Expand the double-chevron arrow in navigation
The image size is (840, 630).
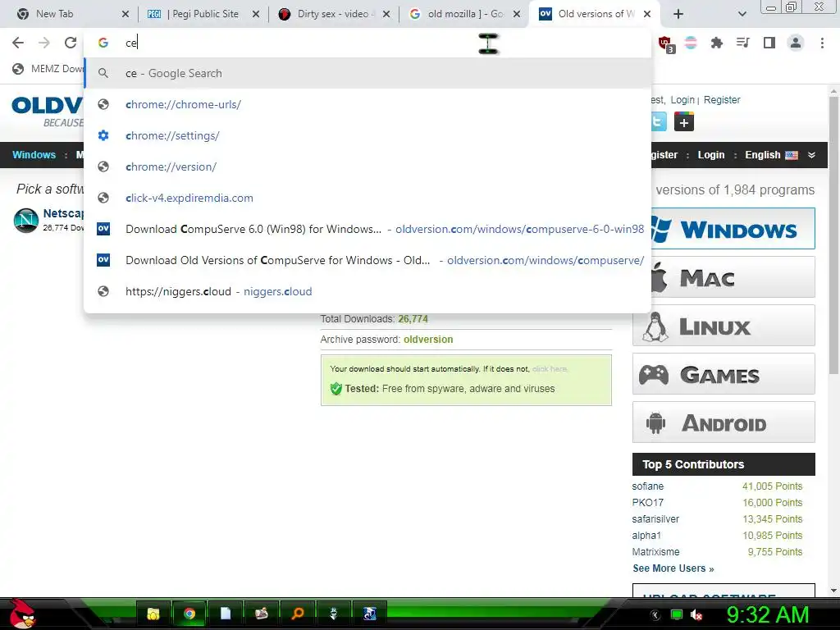(x=811, y=155)
